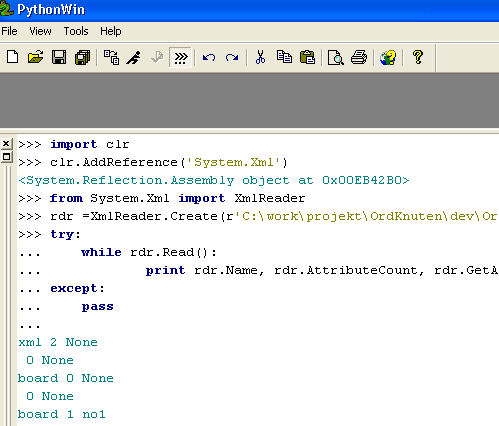Cut selection with the scissors icon
Viewport: 499px width, 426px height.
click(260, 57)
